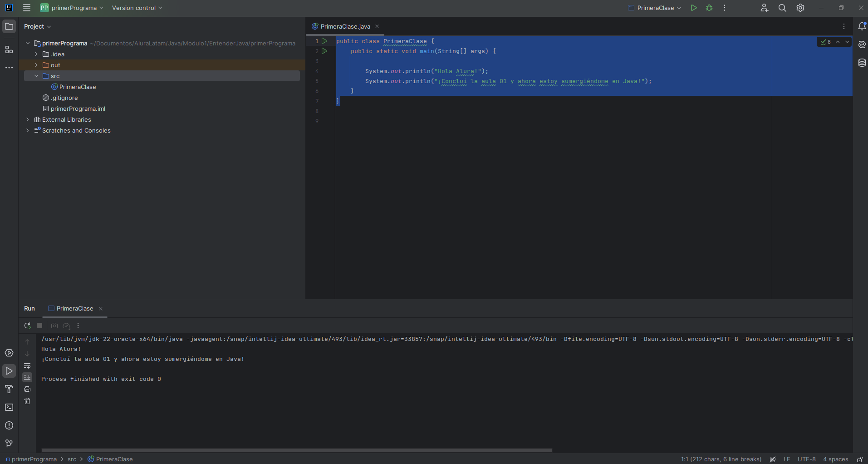Expand the .idea folder
Screen dimensions: 868x464
[36, 54]
